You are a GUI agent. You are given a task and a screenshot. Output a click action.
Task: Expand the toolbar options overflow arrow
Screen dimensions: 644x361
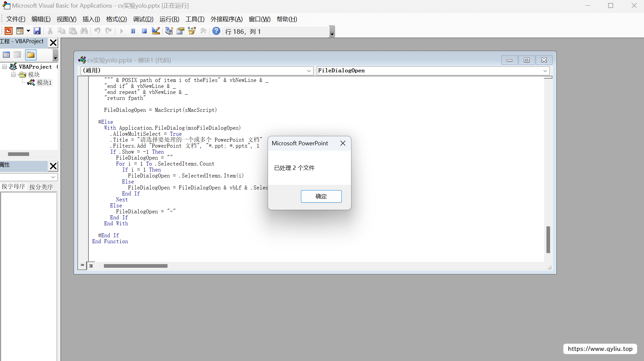tap(332, 32)
